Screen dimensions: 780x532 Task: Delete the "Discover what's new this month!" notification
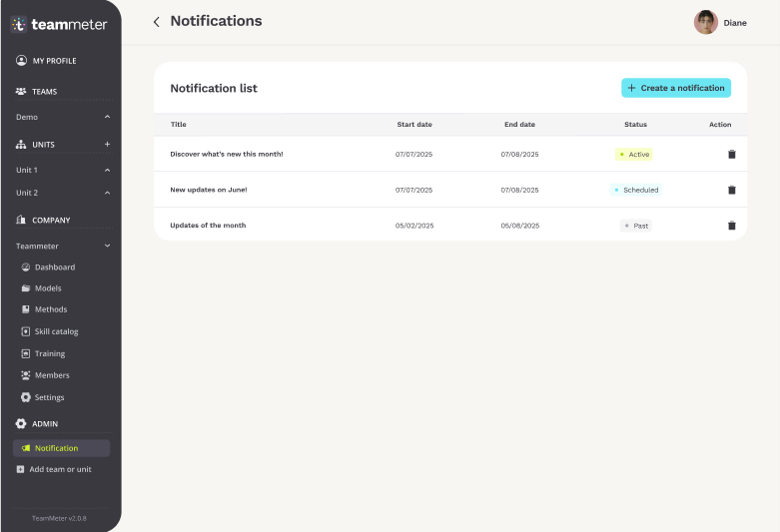731,155
